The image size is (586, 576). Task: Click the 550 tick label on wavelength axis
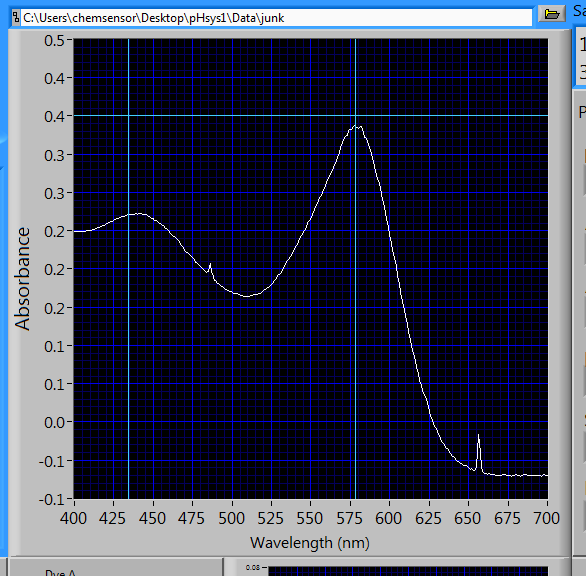coord(309,518)
